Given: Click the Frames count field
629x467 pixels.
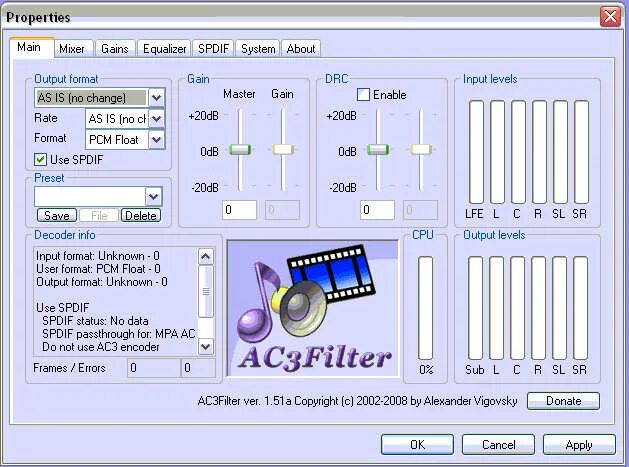Looking at the screenshot, I should pyautogui.click(x=154, y=368).
